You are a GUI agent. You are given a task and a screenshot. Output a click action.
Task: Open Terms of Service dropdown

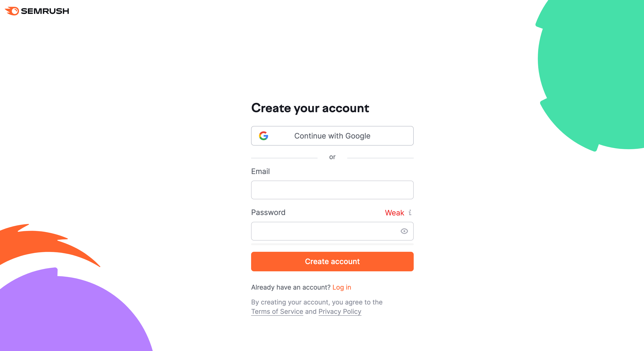pyautogui.click(x=277, y=312)
